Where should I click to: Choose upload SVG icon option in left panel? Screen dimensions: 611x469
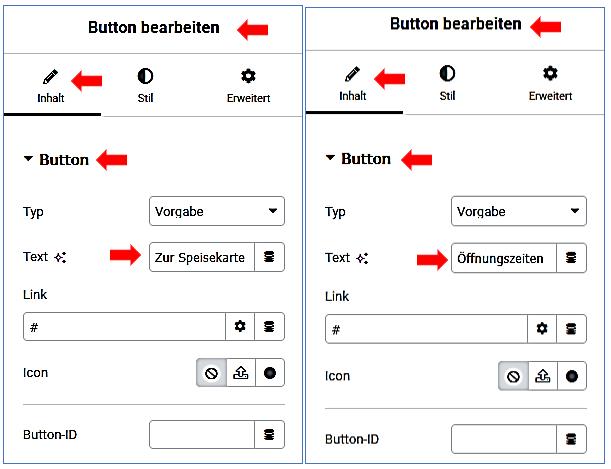pos(240,373)
